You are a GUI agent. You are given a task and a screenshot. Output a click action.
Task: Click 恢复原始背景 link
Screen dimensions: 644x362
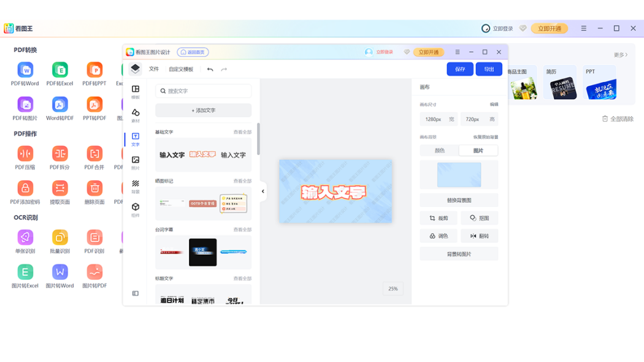pyautogui.click(x=486, y=137)
